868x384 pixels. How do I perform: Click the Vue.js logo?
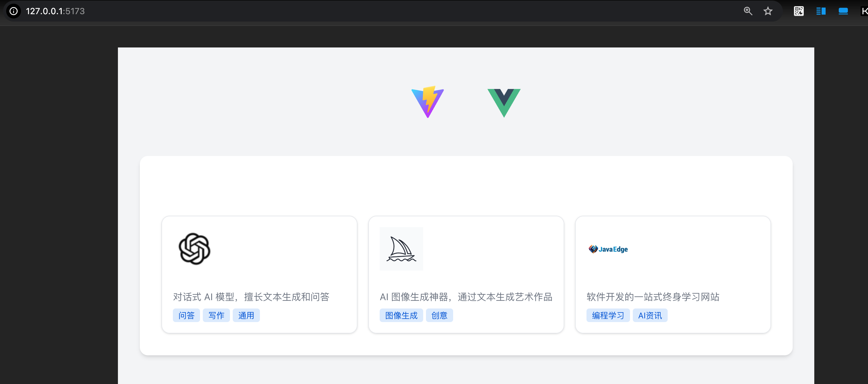point(504,103)
